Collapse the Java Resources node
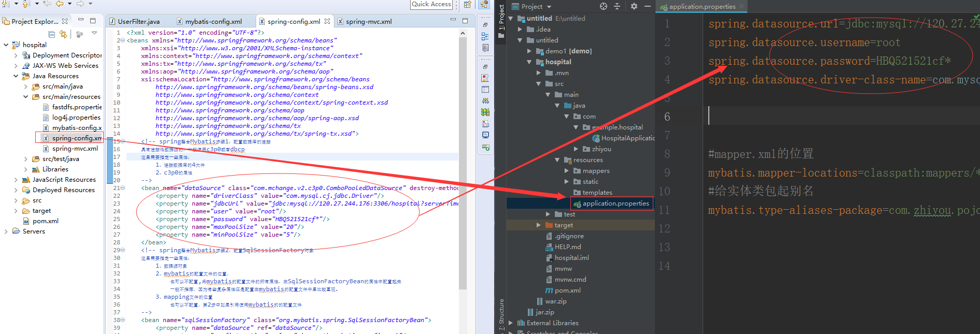Image resolution: width=980 pixels, height=334 pixels. tap(16, 76)
